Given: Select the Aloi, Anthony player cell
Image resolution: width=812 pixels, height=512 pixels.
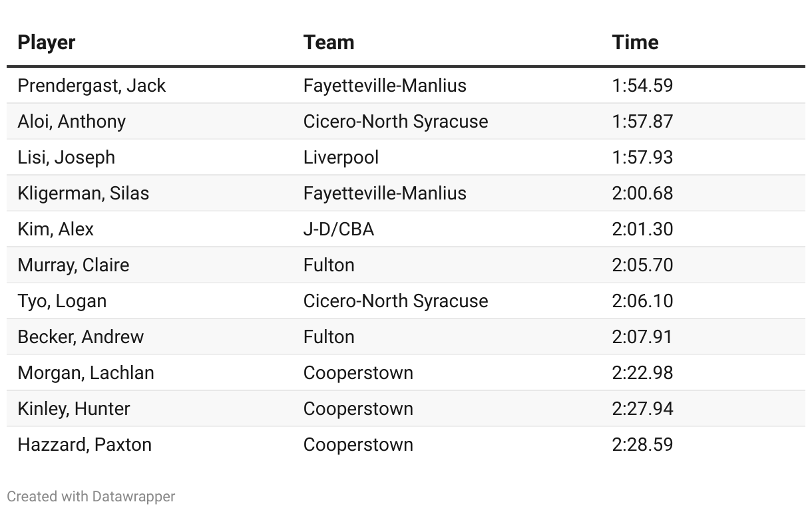Looking at the screenshot, I should pyautogui.click(x=71, y=122).
